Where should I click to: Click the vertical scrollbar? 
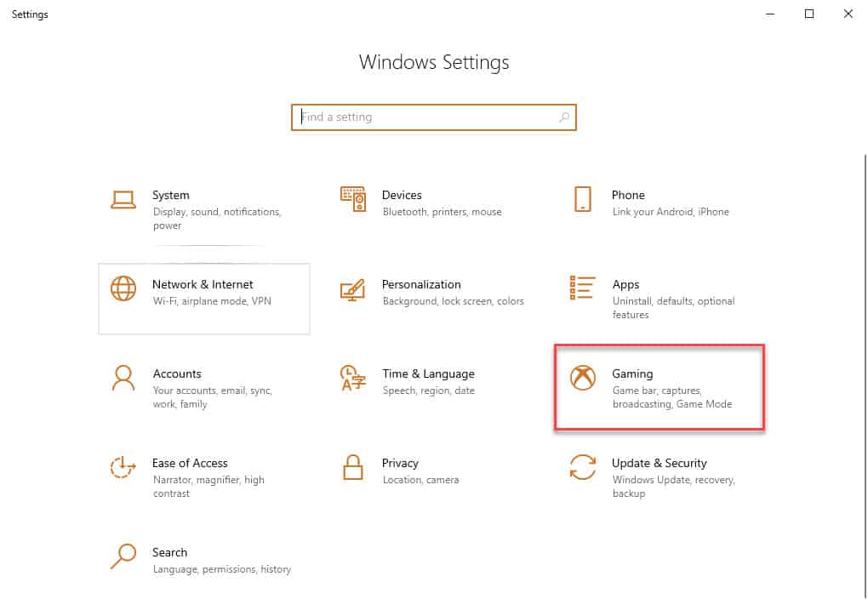click(x=865, y=376)
